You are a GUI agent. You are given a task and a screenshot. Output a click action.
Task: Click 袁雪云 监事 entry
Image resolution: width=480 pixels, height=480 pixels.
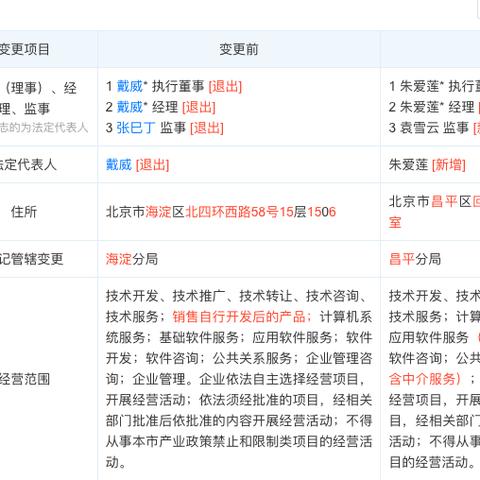point(429,128)
